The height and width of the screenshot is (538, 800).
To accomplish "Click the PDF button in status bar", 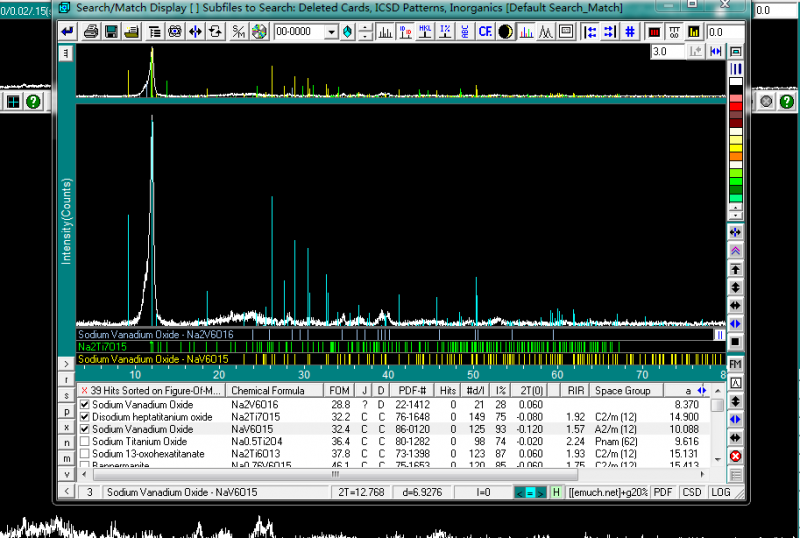I will [x=664, y=492].
